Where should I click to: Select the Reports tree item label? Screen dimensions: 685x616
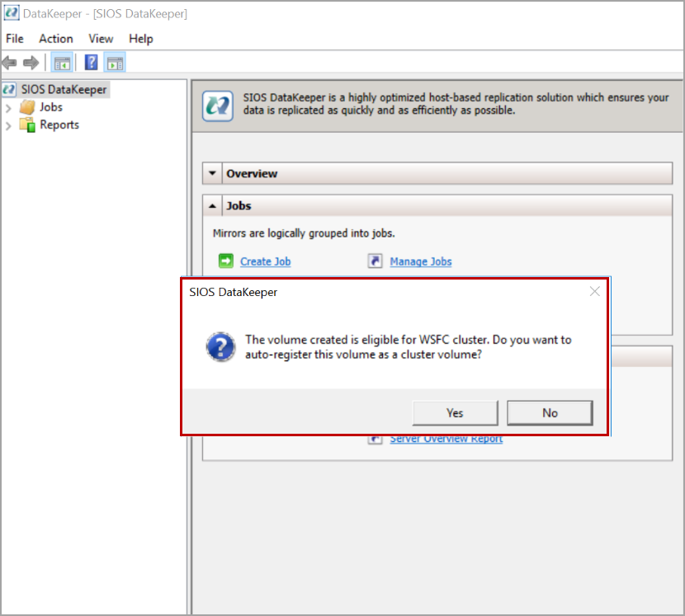(x=59, y=125)
